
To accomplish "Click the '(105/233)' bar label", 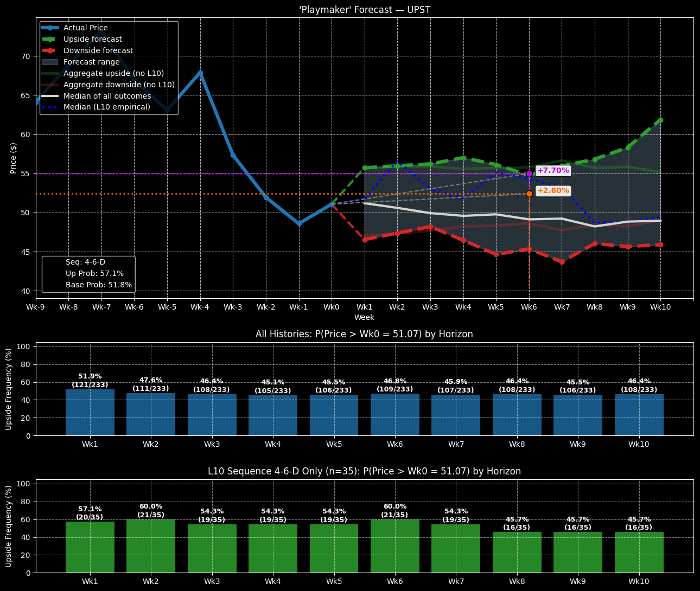I will click(x=273, y=391).
